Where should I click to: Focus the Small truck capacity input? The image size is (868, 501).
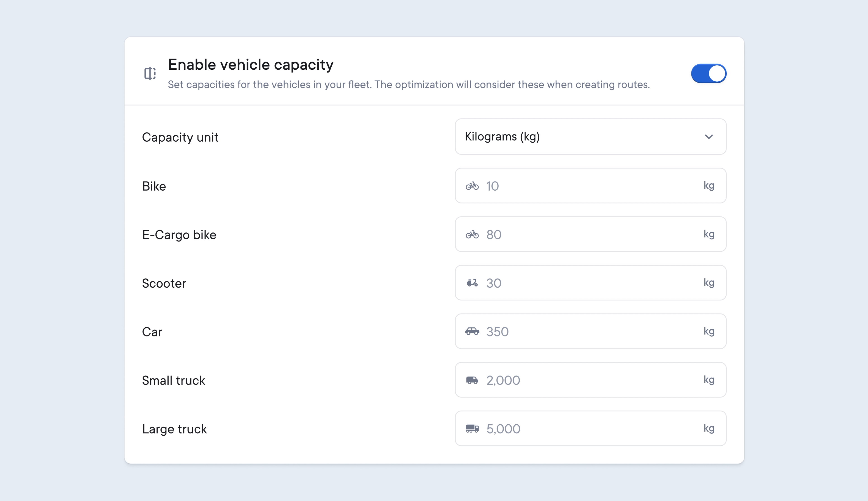pos(590,380)
